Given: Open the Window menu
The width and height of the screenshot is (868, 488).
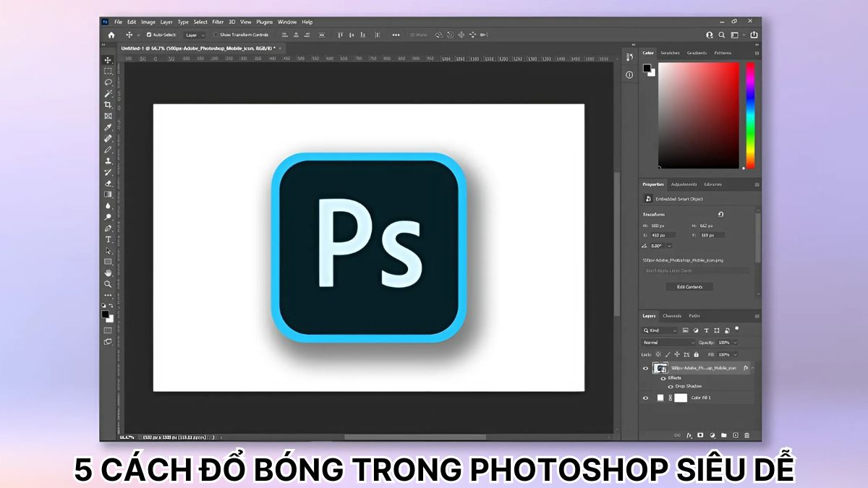Looking at the screenshot, I should pos(287,22).
